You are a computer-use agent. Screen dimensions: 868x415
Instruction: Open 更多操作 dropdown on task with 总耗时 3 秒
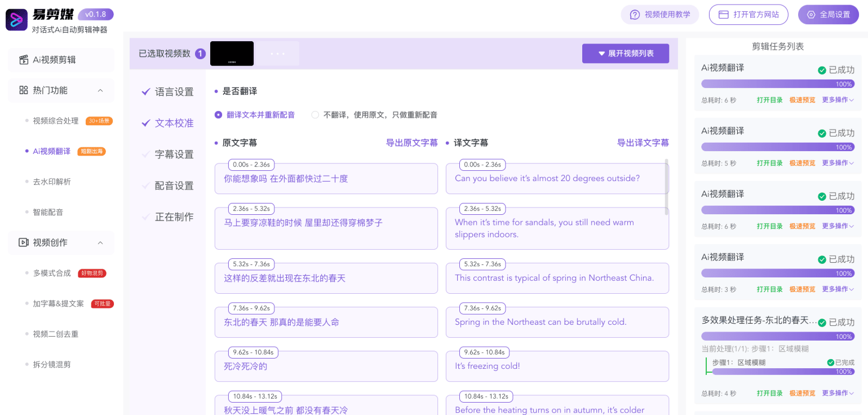tap(838, 289)
